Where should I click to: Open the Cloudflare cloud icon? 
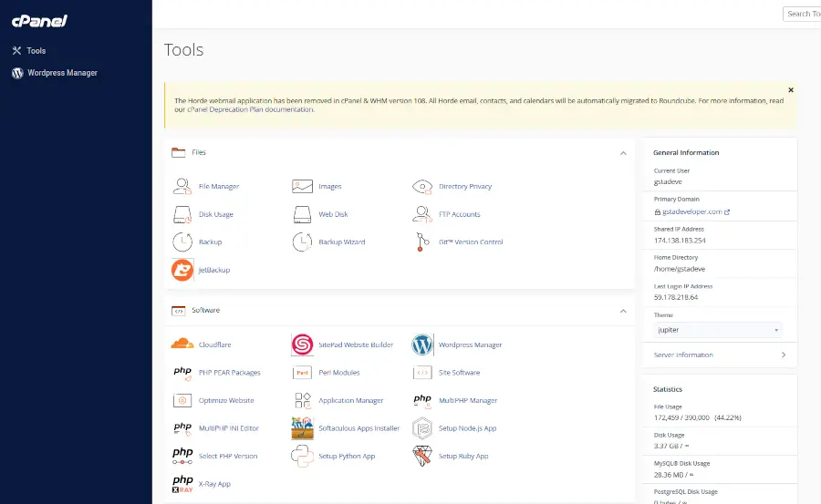(182, 345)
